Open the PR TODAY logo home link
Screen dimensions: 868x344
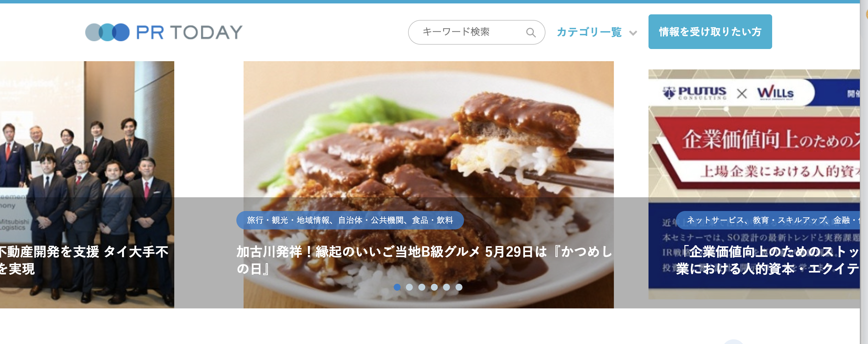164,32
